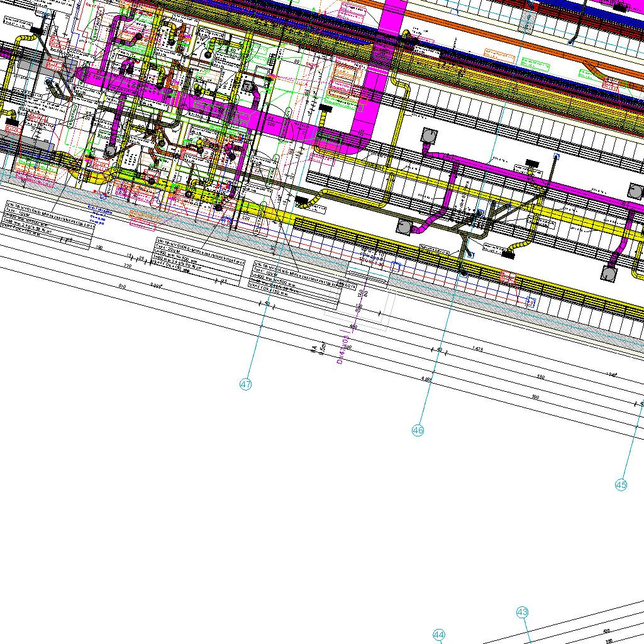This screenshot has height=644, width=644.
Task: Select the 770 dimension text
Action: [127, 266]
